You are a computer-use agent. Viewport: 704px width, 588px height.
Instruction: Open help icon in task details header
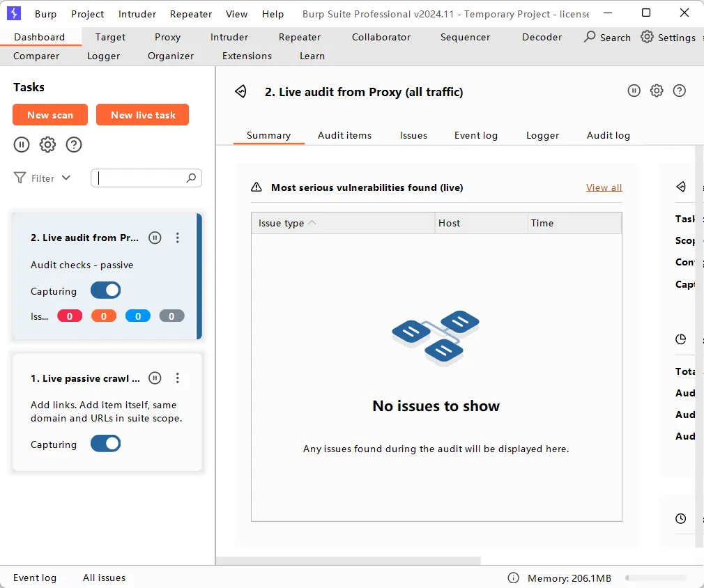tap(680, 91)
